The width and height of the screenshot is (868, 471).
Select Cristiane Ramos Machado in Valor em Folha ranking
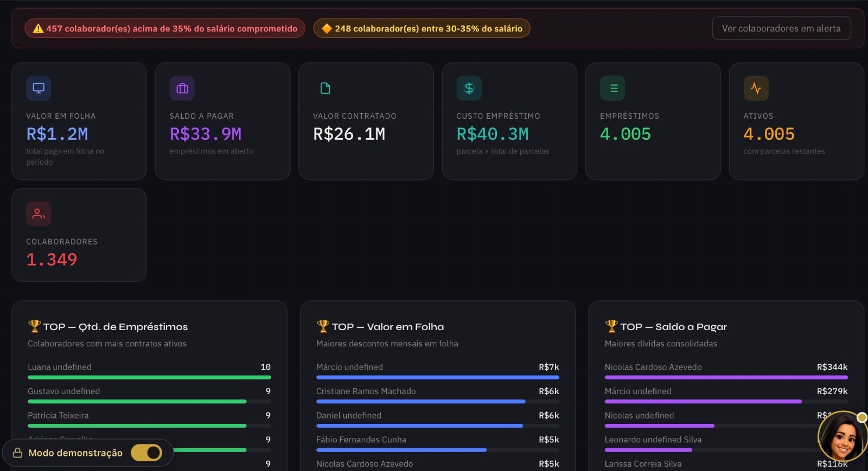pyautogui.click(x=366, y=391)
